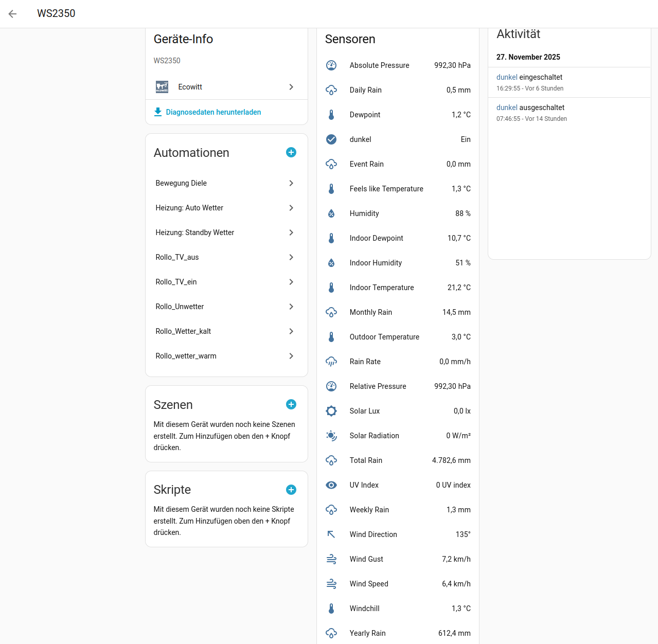Click the dunkel checkmark status icon

331,139
